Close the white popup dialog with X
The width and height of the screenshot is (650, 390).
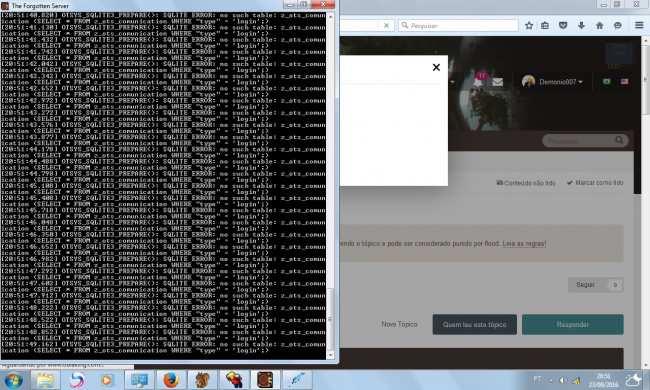tap(436, 67)
